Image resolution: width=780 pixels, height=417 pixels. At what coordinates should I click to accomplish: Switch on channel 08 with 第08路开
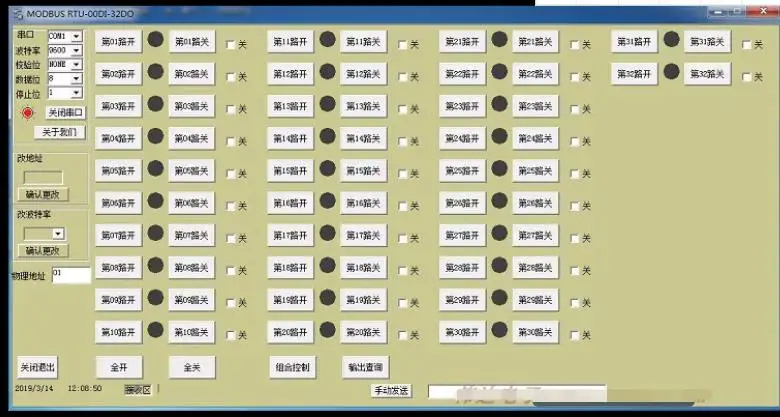[118, 268]
